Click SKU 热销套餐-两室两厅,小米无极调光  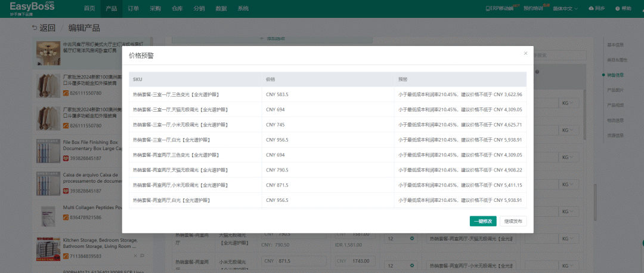(x=180, y=185)
